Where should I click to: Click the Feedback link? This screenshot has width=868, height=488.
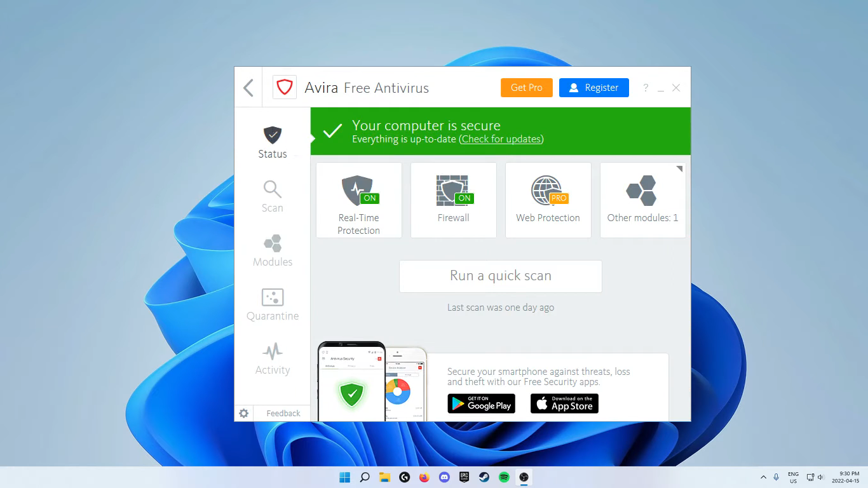point(283,414)
